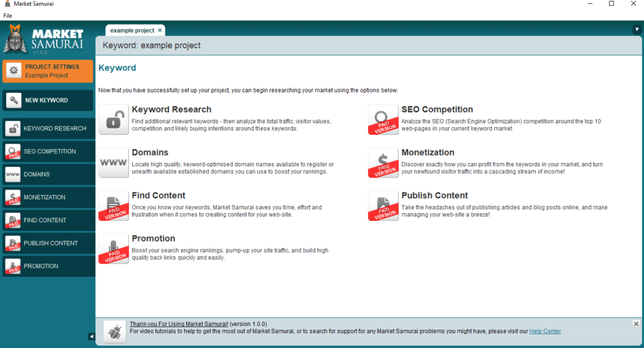This screenshot has height=348, width=644.
Task: Click the Publish Content heading
Action: 435,196
